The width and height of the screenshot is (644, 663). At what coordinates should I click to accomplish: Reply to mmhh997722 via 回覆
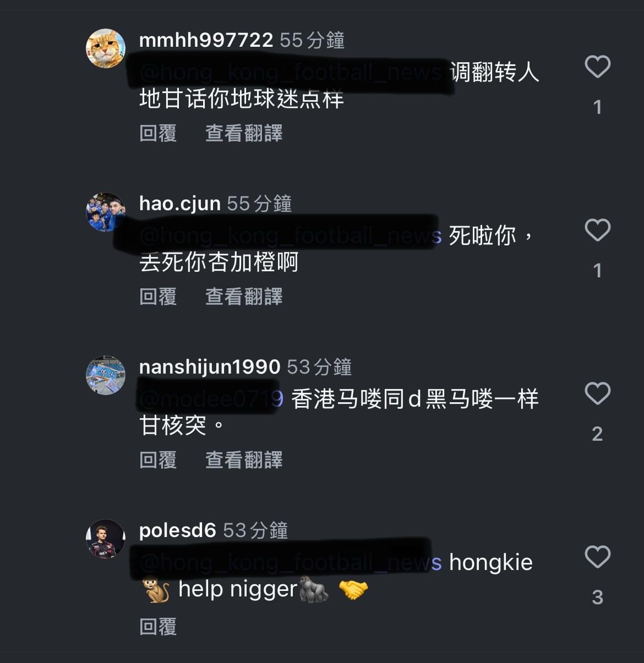[x=158, y=133]
